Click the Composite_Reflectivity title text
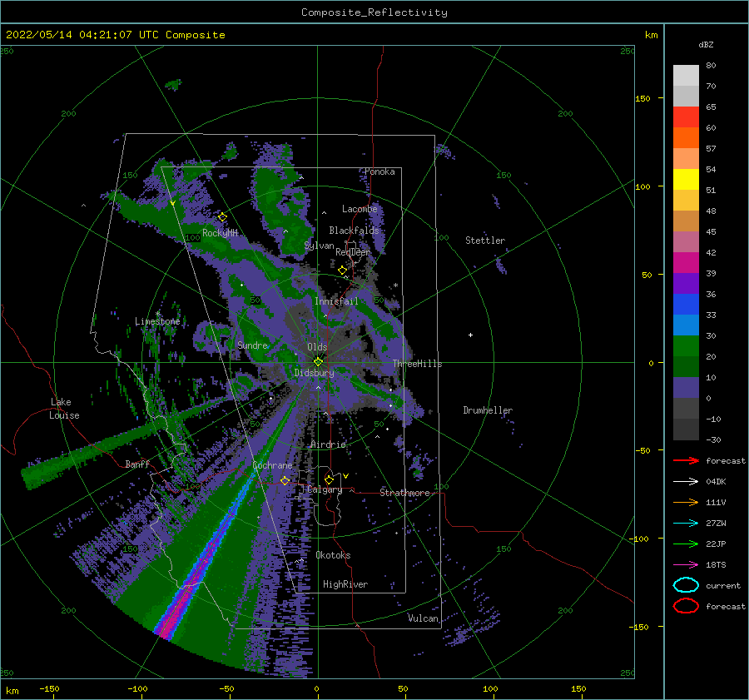 coord(374,12)
